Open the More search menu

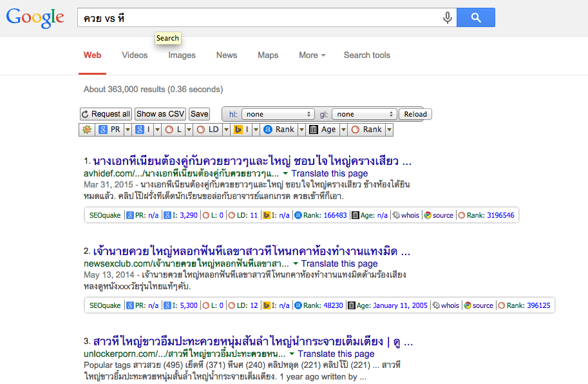point(312,55)
